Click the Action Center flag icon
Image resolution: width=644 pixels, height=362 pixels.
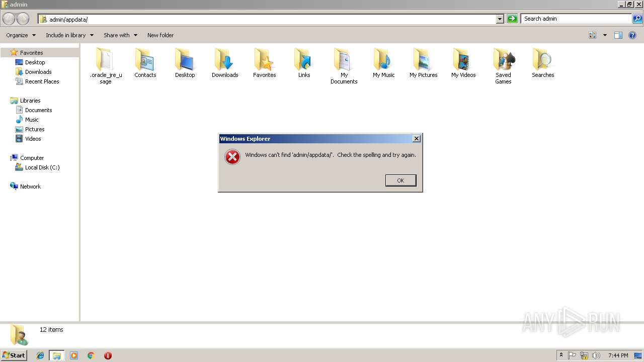point(572,355)
